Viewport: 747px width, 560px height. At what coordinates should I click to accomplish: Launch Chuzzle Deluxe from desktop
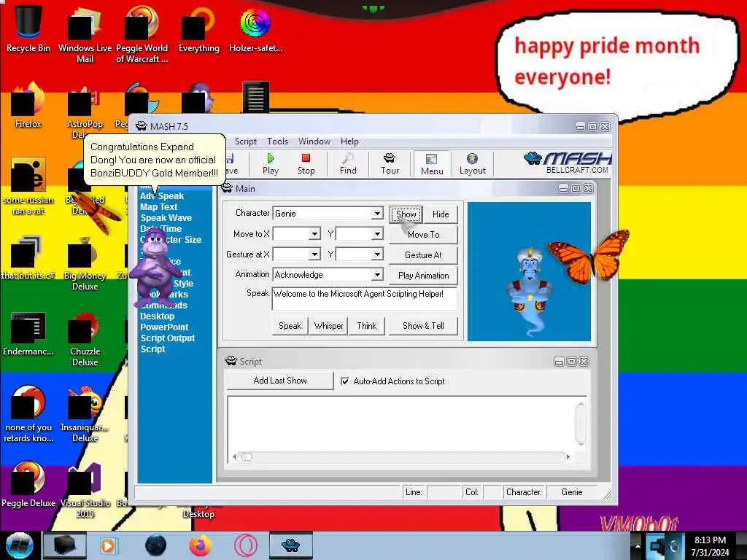pos(85,339)
